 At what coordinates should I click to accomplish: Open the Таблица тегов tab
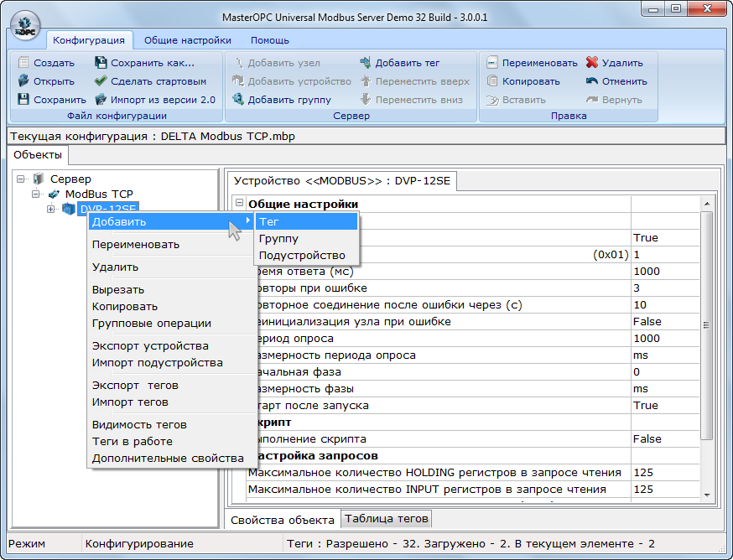(387, 518)
